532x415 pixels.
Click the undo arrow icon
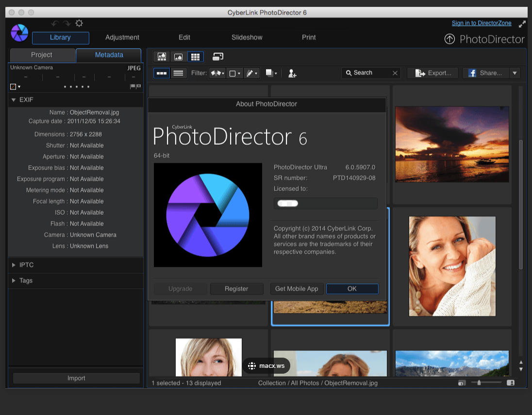coord(55,23)
